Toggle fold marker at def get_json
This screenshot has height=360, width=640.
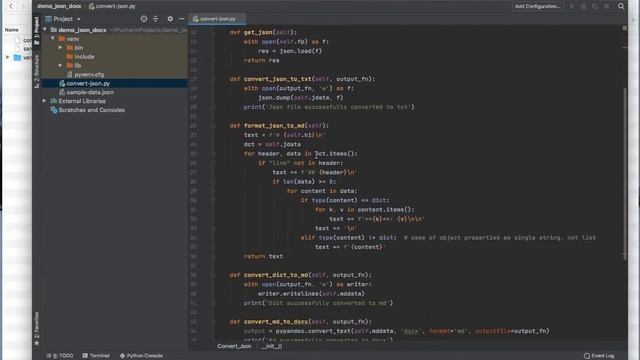[213, 32]
